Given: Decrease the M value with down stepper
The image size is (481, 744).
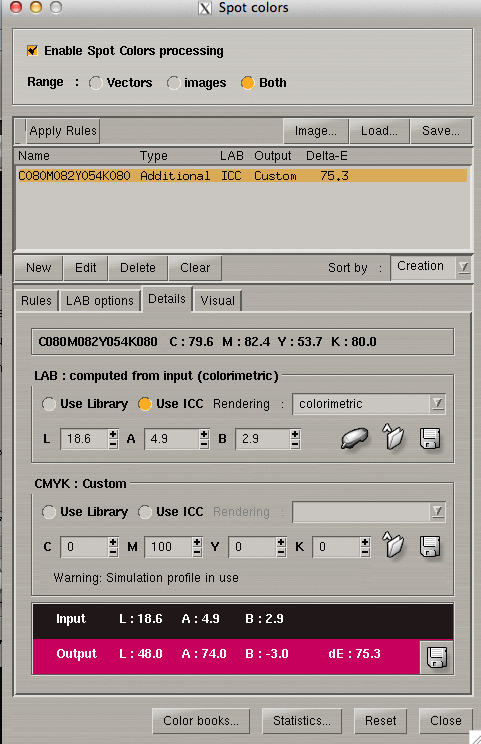Looking at the screenshot, I should [197, 552].
